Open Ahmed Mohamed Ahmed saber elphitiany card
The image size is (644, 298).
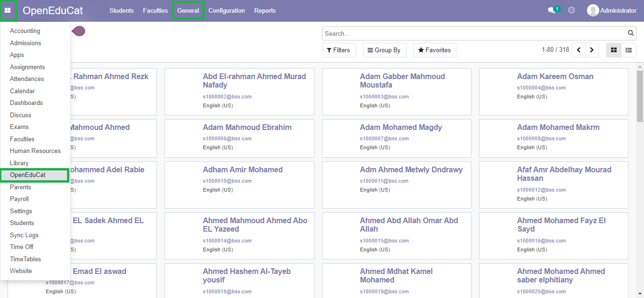click(x=553, y=281)
